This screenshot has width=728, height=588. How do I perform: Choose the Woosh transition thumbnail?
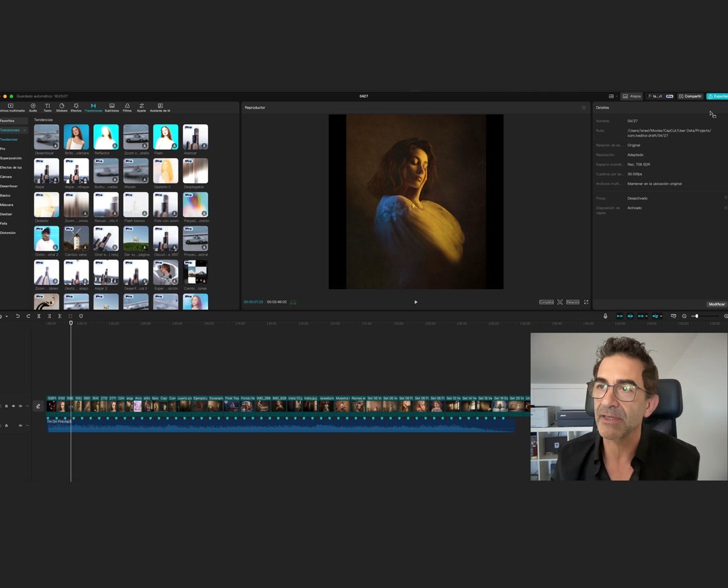pyautogui.click(x=136, y=171)
